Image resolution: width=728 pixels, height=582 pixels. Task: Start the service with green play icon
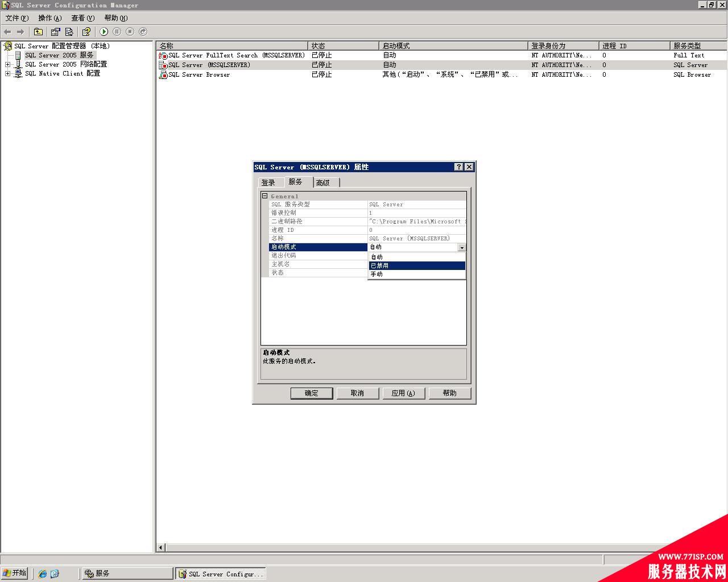[104, 32]
